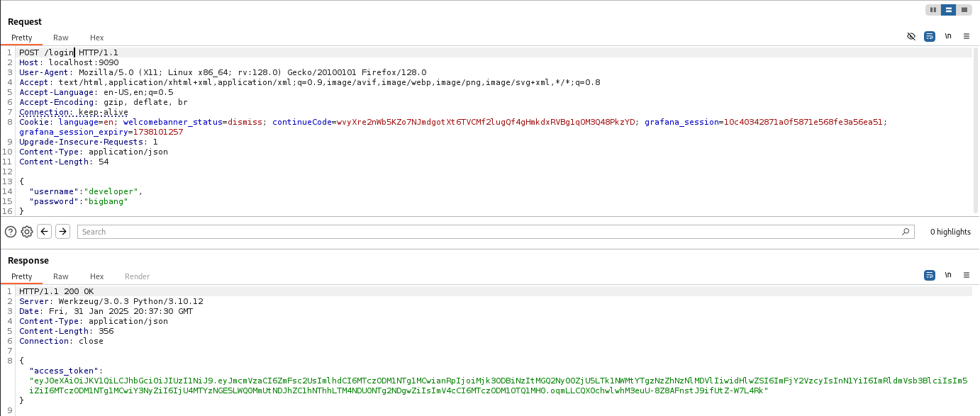The width and height of the screenshot is (980, 416).
Task: Toggle hidden items eye icon in Request
Action: click(911, 36)
